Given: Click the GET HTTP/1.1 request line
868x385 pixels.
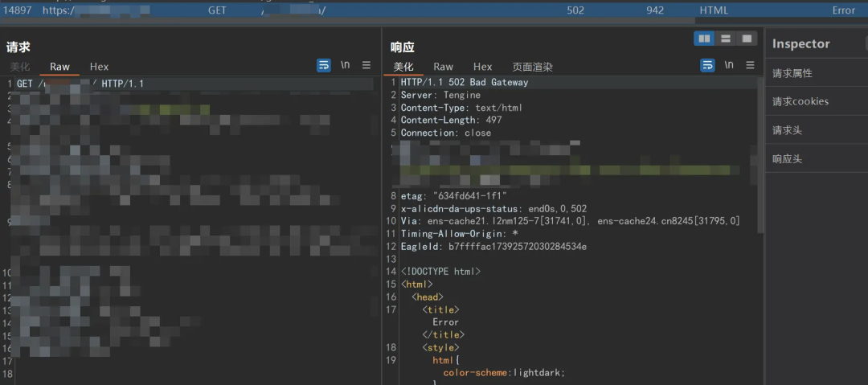Looking at the screenshot, I should (x=80, y=84).
